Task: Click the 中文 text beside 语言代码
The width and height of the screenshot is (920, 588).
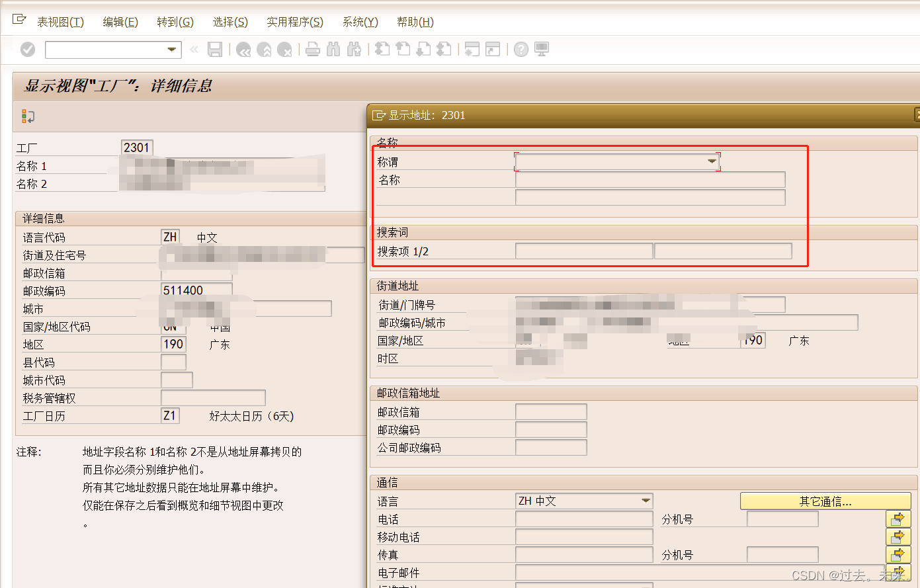Action: pos(207,237)
